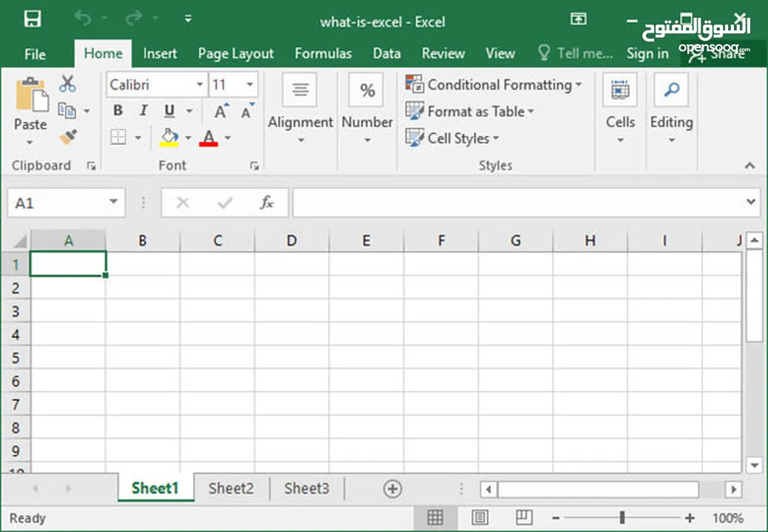Expand the Paste options arrow
Image resolution: width=768 pixels, height=532 pixels.
[30, 143]
